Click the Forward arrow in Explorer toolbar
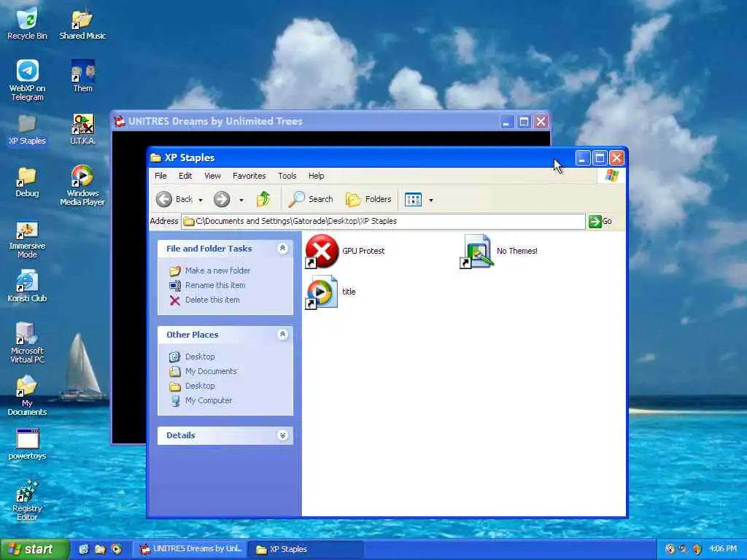747x560 pixels. click(x=222, y=199)
